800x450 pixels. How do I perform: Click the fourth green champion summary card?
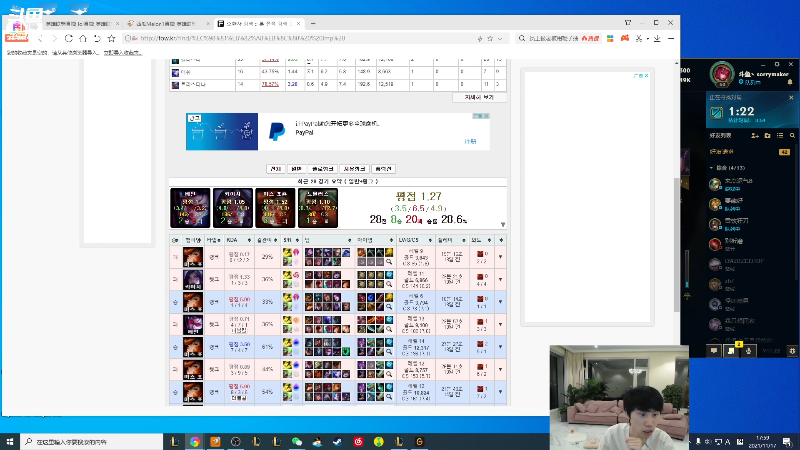(318, 208)
